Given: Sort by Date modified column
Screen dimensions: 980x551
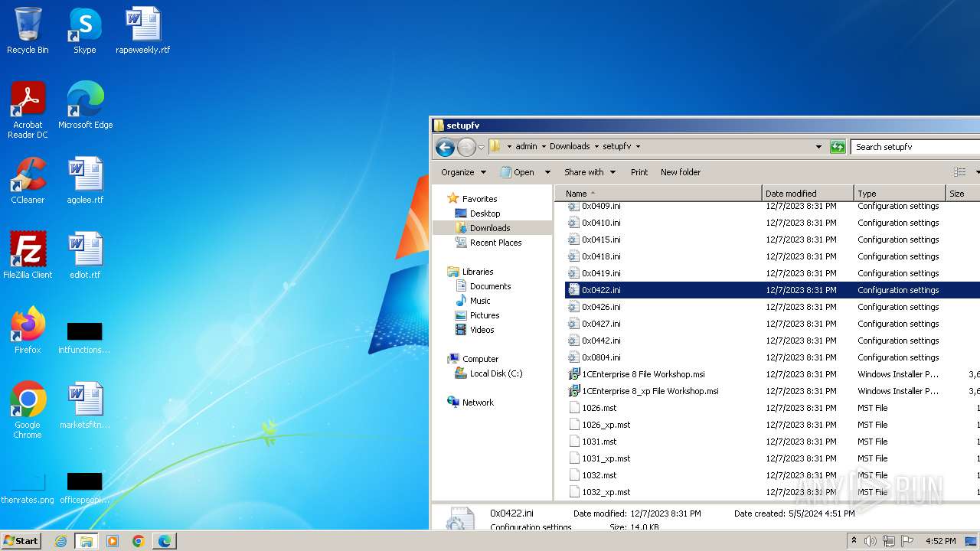Looking at the screenshot, I should coord(808,194).
